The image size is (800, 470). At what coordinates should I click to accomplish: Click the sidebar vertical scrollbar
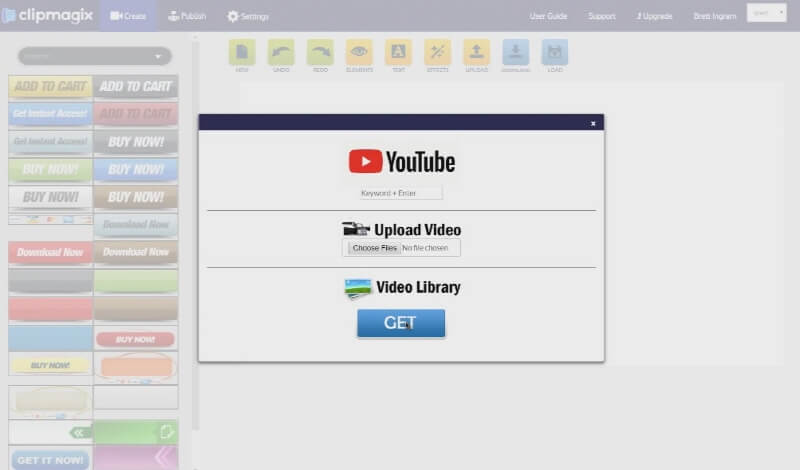click(x=195, y=235)
